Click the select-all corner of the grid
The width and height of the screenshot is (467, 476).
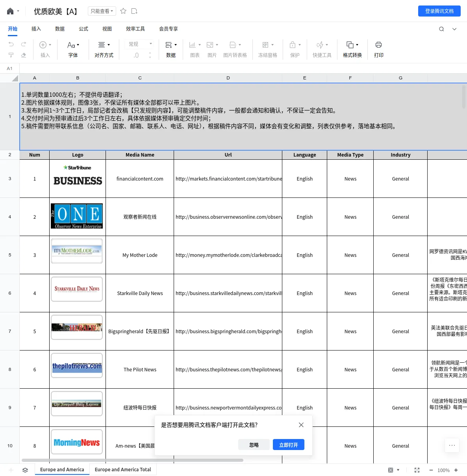(x=10, y=78)
